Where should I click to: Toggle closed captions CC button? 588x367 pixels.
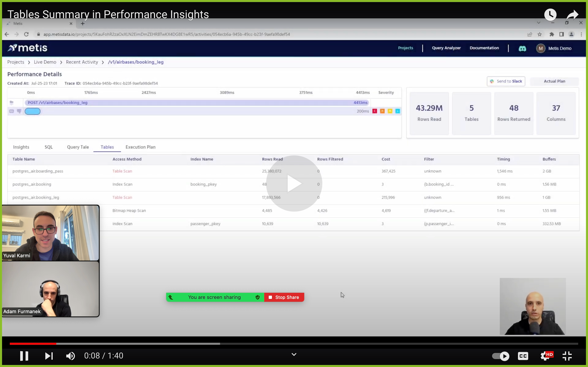(x=523, y=356)
